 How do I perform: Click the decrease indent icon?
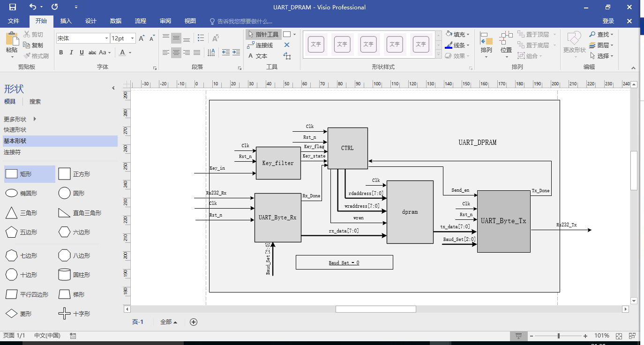point(226,52)
